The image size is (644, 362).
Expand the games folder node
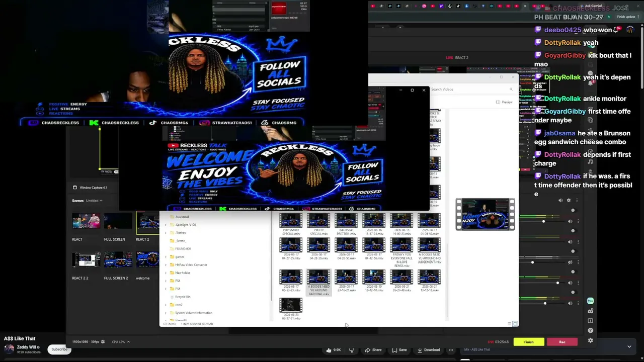[x=166, y=257]
